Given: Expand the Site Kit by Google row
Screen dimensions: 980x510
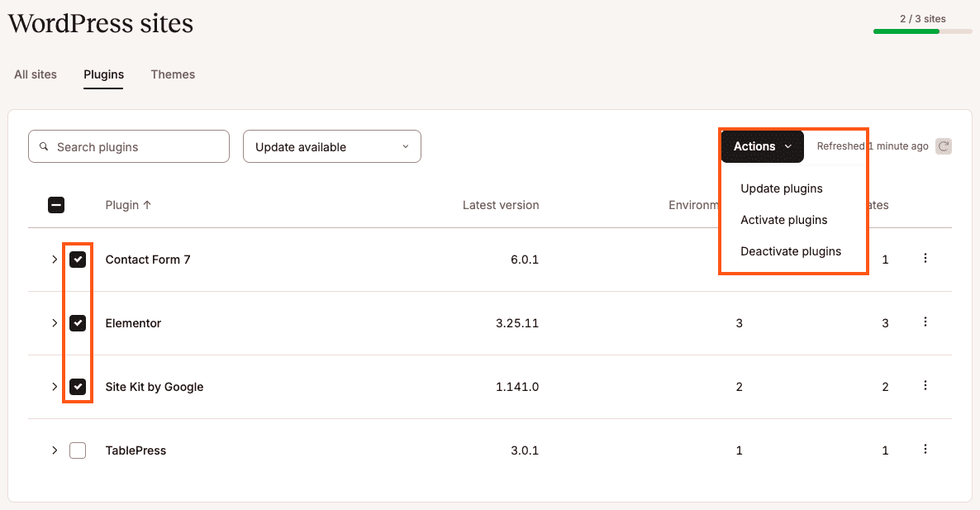Looking at the screenshot, I should coord(55,387).
